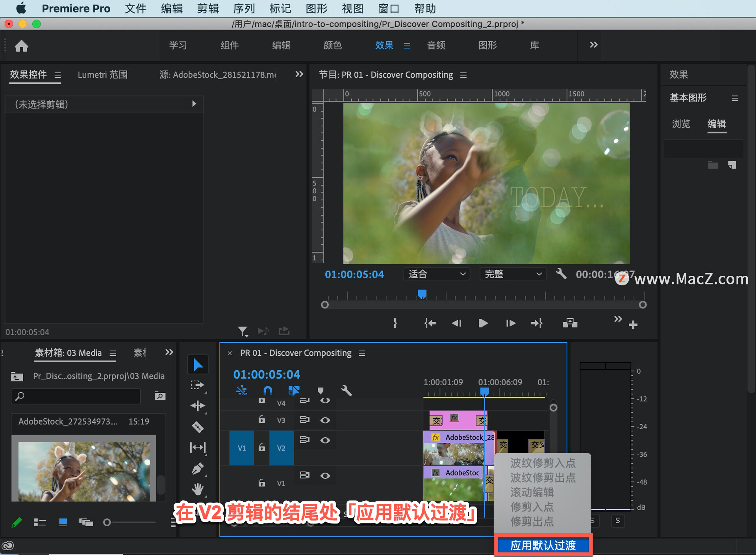Switch Media bin to Icon view
The width and height of the screenshot is (756, 557).
[x=63, y=522]
